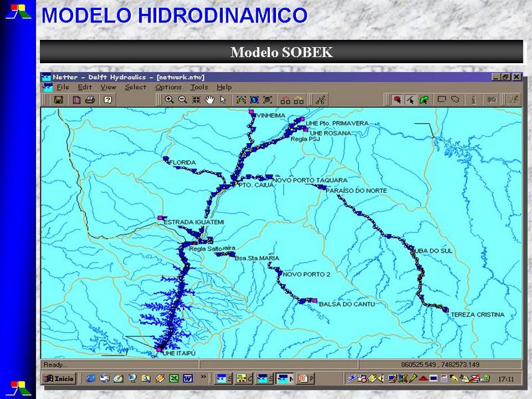Click the NOVO PORTO TAQUARA label

pyautogui.click(x=311, y=180)
